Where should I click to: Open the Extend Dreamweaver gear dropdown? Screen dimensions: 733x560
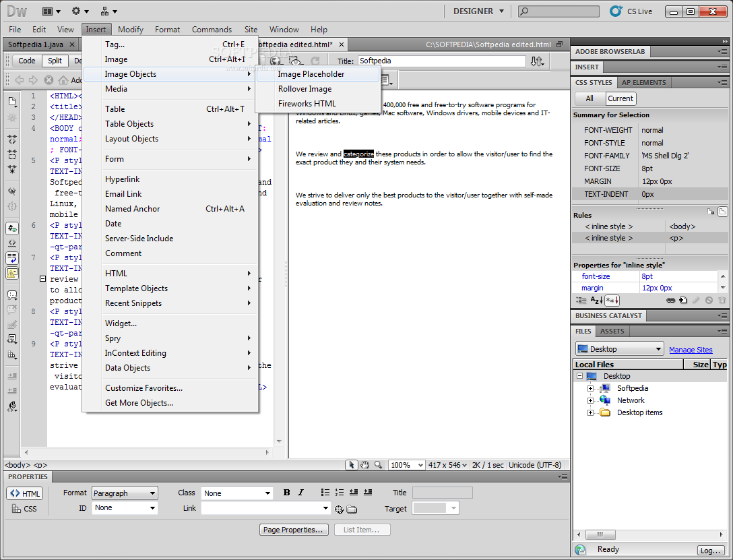(80, 11)
